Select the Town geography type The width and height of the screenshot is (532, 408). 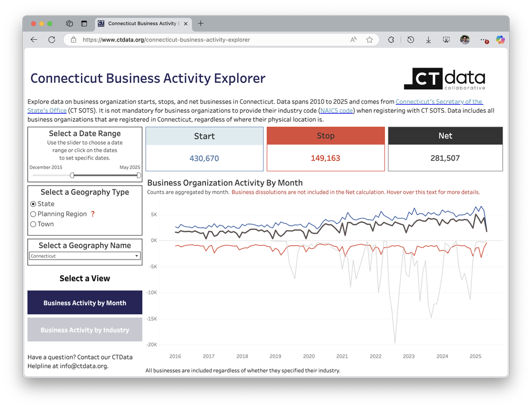coord(33,224)
